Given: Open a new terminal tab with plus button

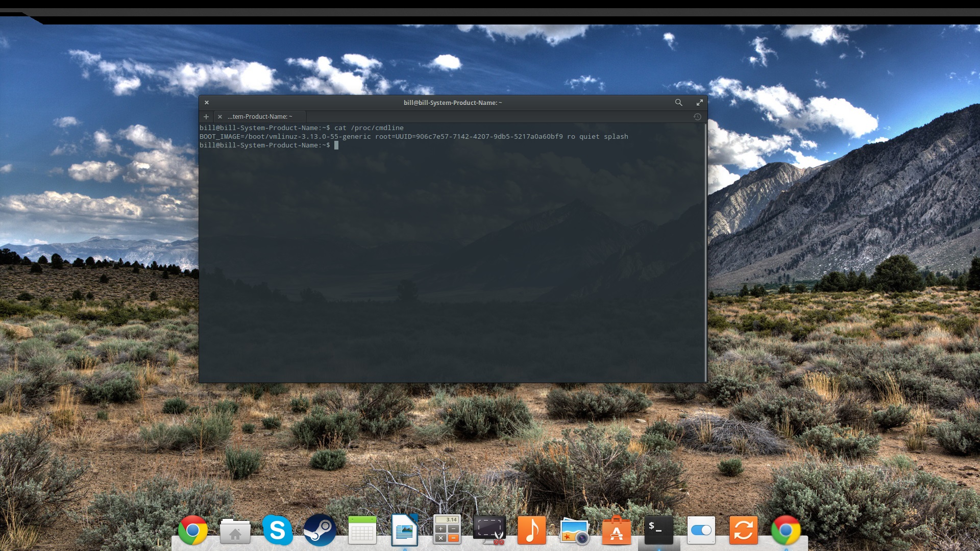Looking at the screenshot, I should click(206, 117).
